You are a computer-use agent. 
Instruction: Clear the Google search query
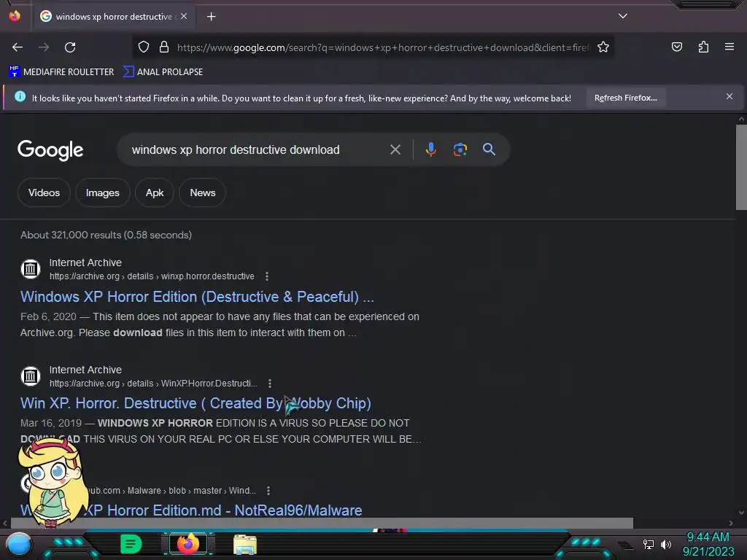click(395, 149)
